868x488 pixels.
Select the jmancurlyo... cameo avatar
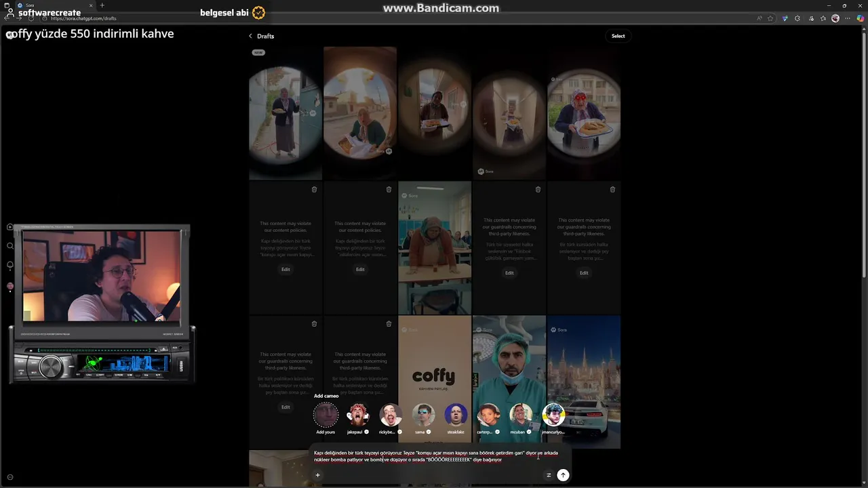553,415
